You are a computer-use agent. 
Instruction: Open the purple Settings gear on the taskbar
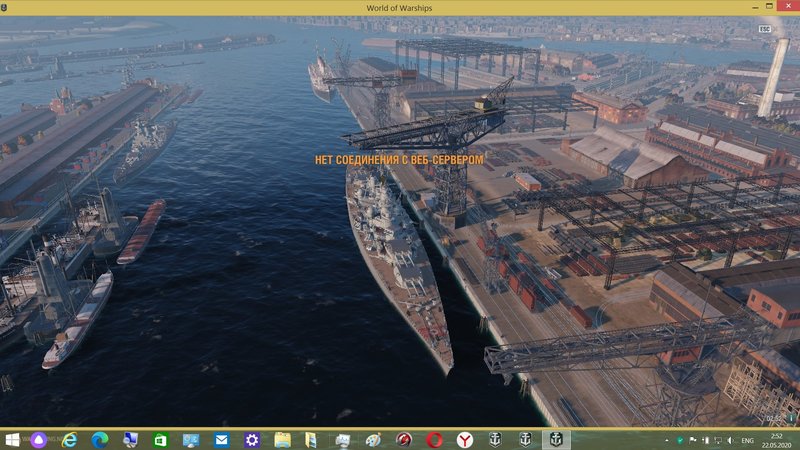(x=252, y=440)
